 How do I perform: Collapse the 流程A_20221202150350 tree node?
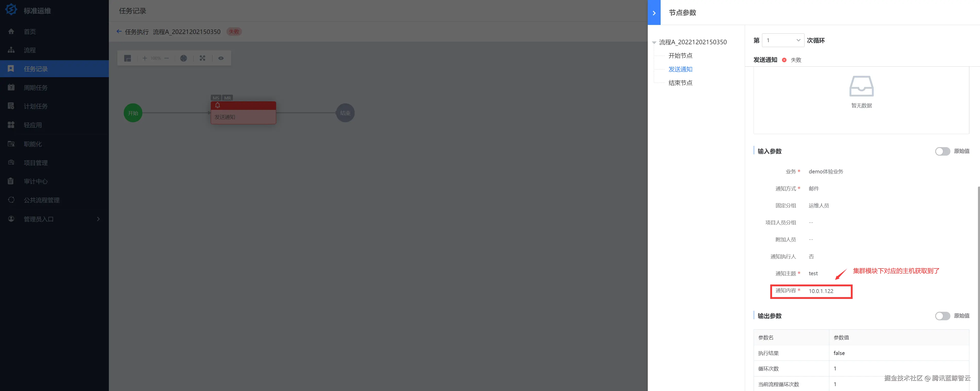[x=654, y=43]
